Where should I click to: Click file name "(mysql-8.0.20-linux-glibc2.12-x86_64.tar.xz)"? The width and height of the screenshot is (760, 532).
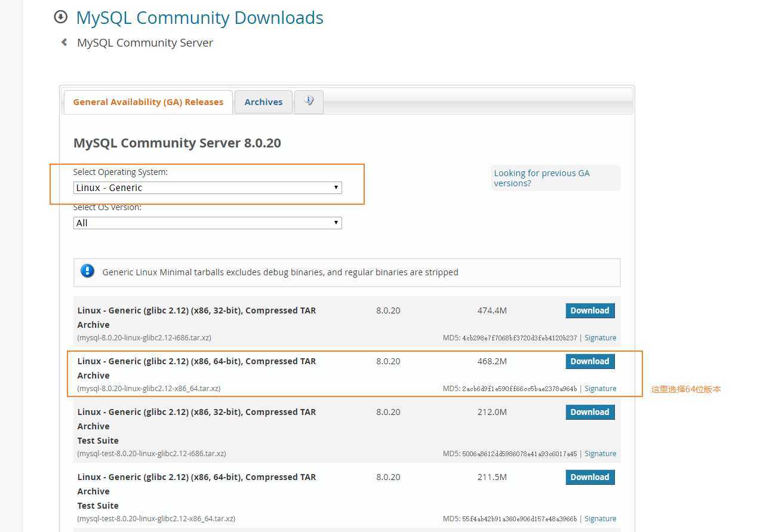coord(149,389)
